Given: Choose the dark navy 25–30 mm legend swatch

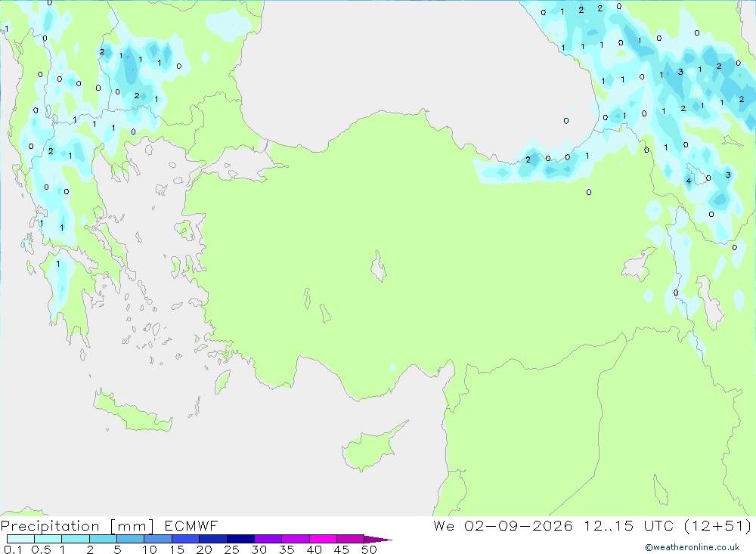Looking at the screenshot, I should pos(240,539).
